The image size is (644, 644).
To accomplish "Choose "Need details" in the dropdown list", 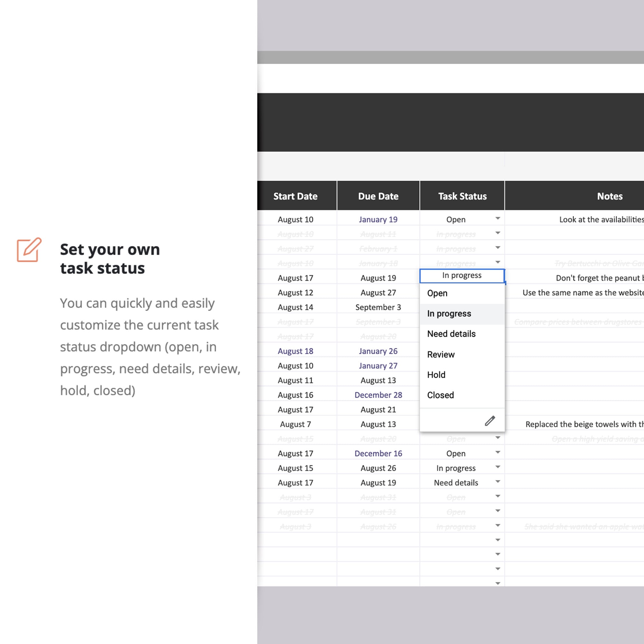I will click(451, 334).
